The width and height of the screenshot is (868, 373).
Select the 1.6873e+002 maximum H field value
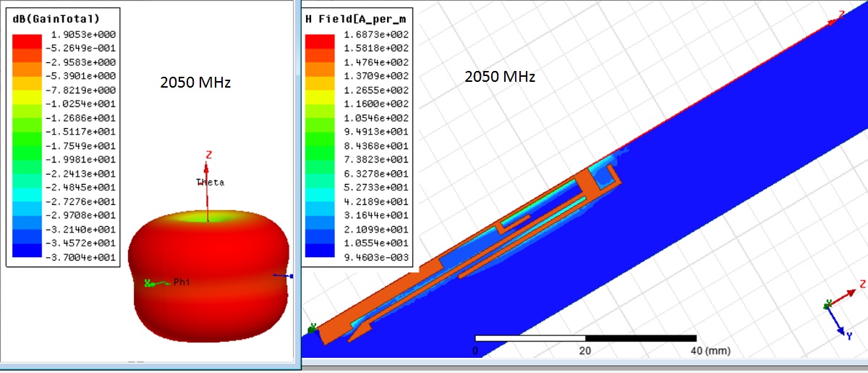coord(377,35)
